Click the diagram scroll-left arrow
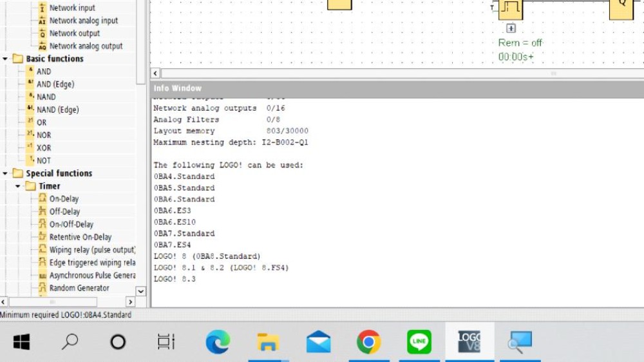Image resolution: width=644 pixels, height=362 pixels. coord(155,73)
